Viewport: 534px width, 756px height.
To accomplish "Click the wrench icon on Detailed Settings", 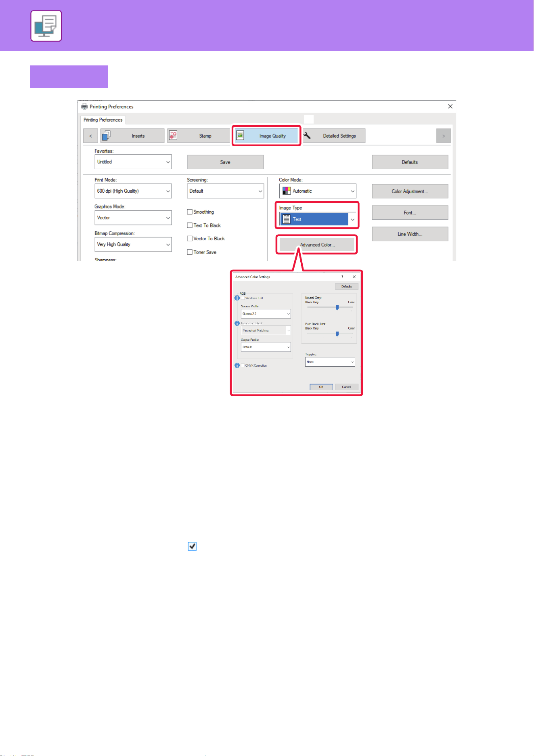I will [x=307, y=135].
